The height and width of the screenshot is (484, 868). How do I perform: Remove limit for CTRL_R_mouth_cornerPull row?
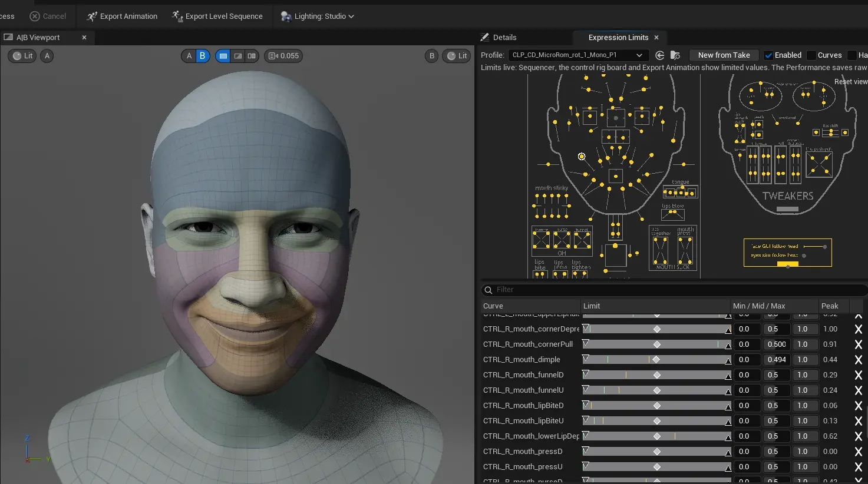(x=859, y=344)
